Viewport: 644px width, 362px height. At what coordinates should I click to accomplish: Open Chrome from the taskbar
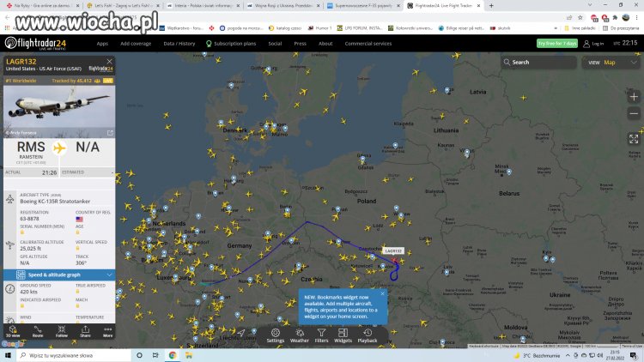pos(173,355)
